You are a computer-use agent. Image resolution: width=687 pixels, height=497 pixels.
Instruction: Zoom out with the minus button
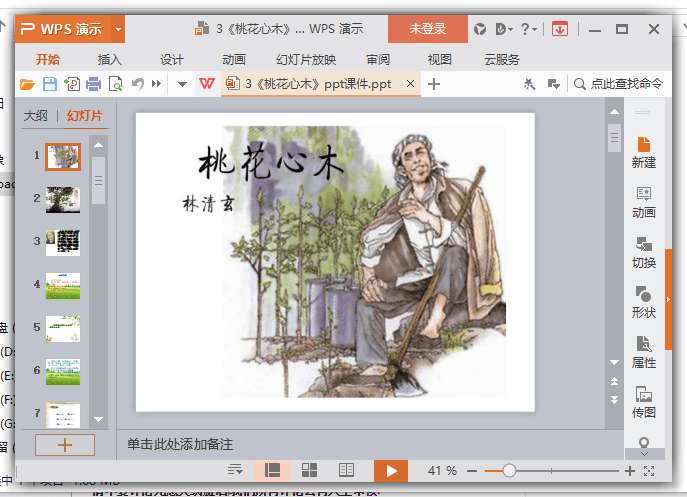[x=472, y=471]
